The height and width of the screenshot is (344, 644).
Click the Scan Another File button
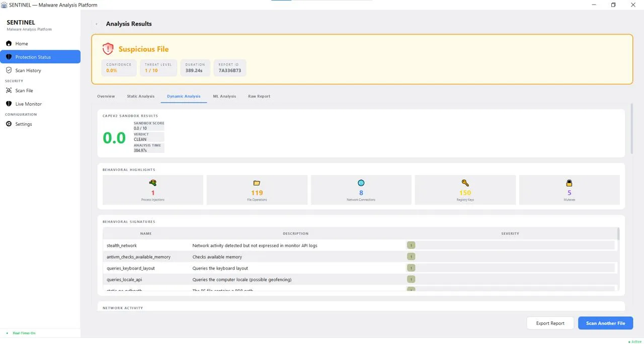pos(606,323)
